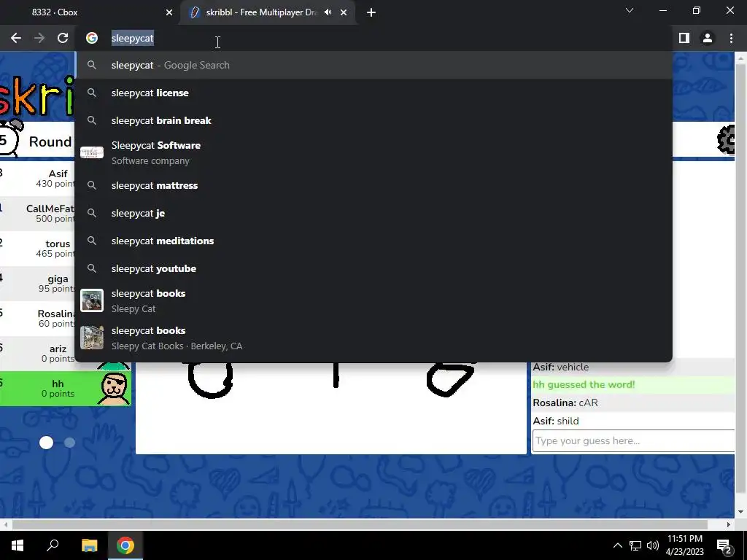Open the Chrome profile avatar icon
Image resolution: width=747 pixels, height=560 pixels.
[708, 38]
